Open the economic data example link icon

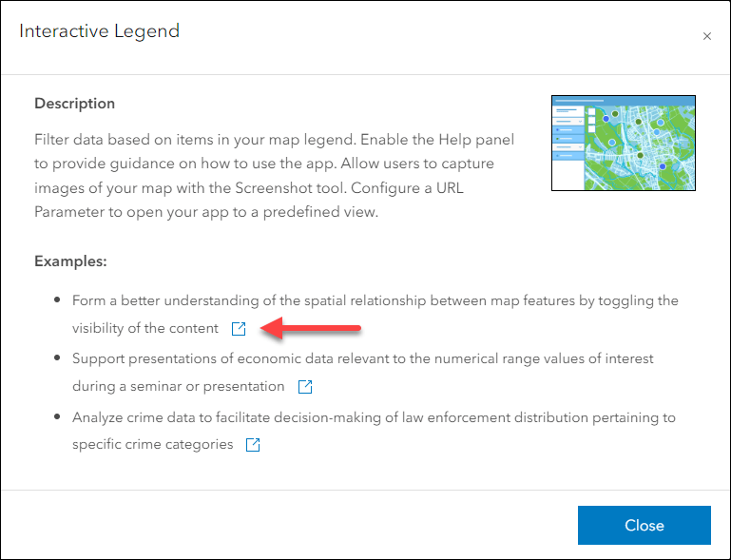click(305, 387)
